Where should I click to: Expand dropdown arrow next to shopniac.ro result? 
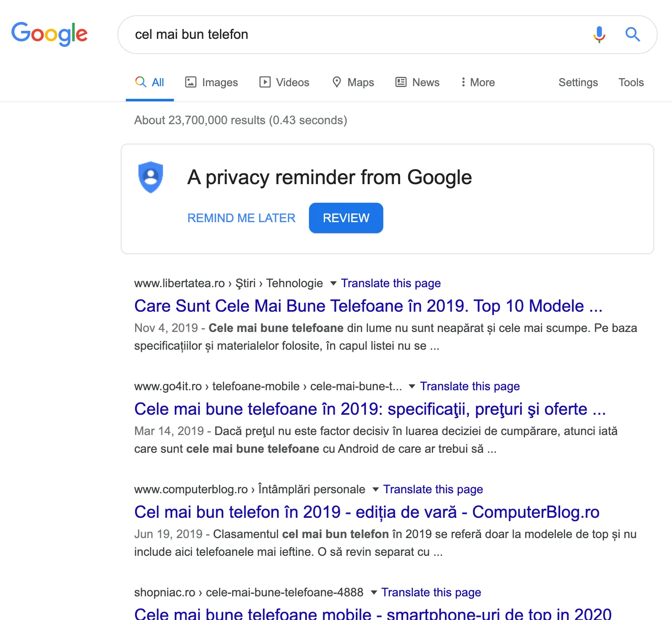[x=374, y=593]
